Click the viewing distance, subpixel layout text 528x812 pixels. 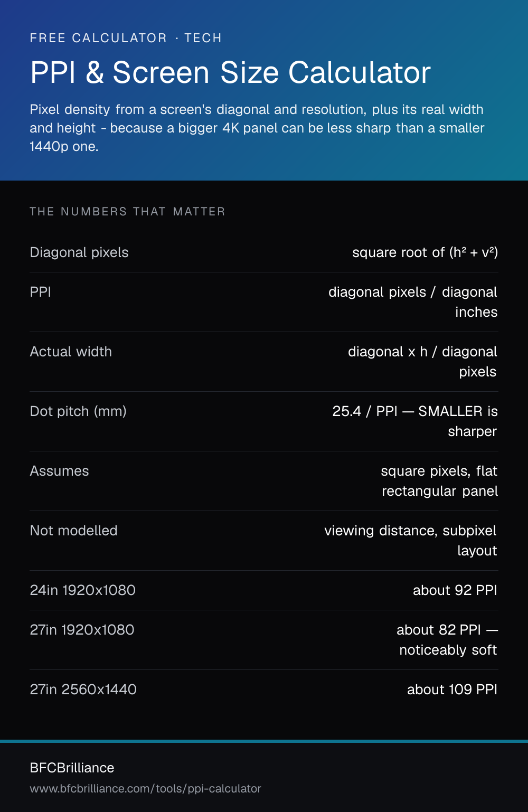tap(411, 541)
